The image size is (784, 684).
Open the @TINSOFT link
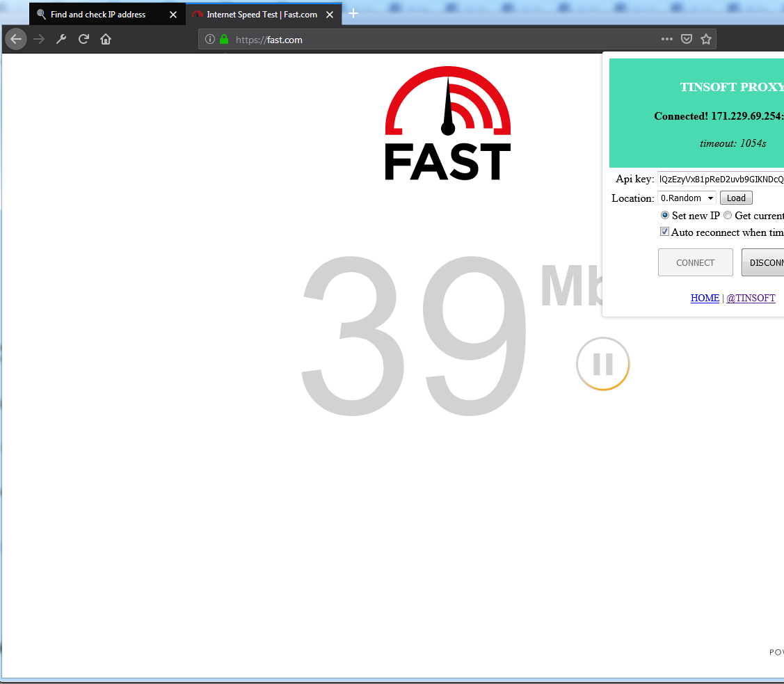[x=751, y=298]
